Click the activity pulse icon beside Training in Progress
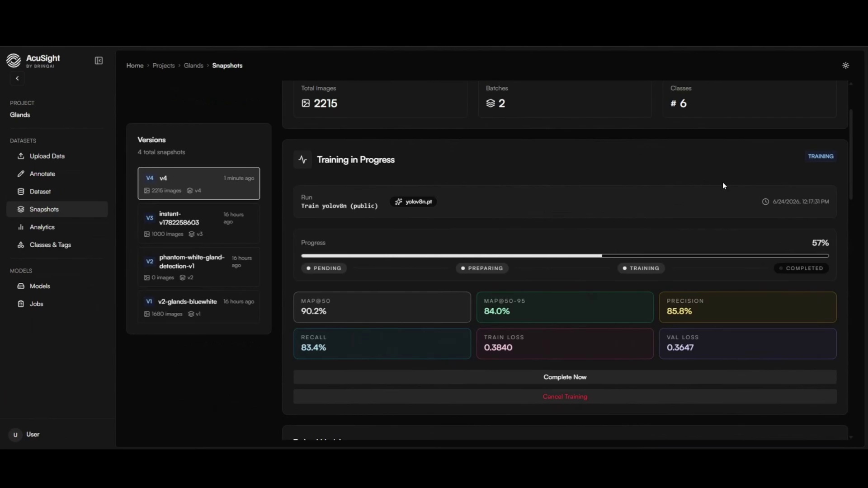The height and width of the screenshot is (488, 868). (302, 160)
